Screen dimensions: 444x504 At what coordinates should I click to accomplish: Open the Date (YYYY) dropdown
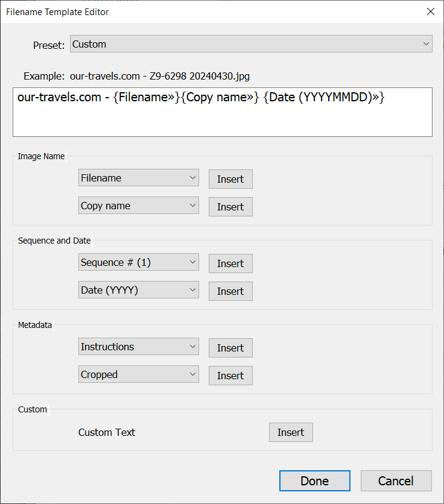point(139,290)
